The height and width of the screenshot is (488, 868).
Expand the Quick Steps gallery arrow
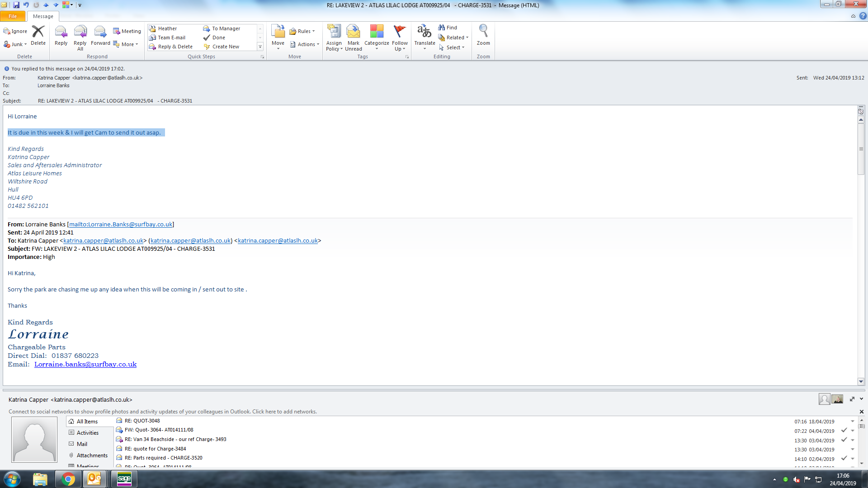point(260,47)
